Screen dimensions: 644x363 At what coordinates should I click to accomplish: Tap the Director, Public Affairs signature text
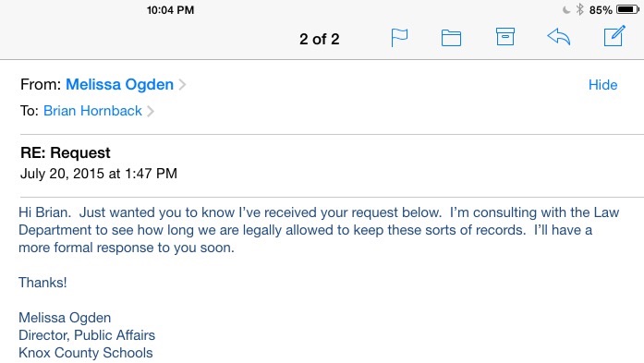pyautogui.click(x=87, y=335)
